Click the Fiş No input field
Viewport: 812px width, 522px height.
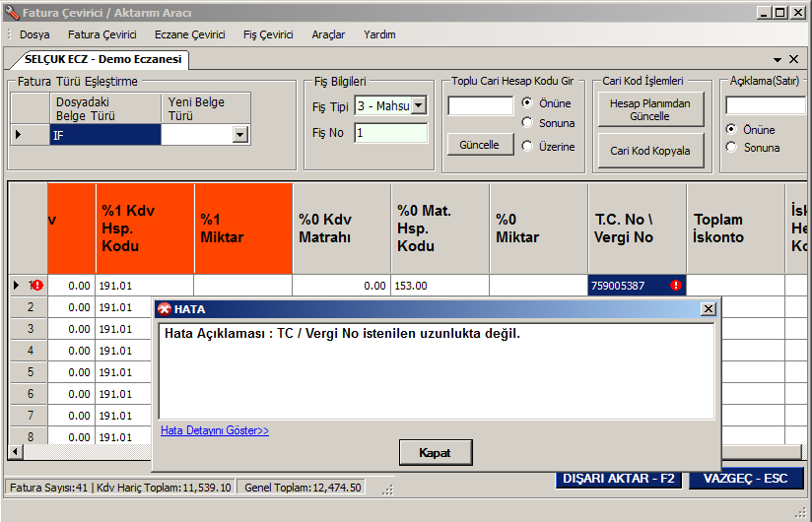pyautogui.click(x=390, y=133)
